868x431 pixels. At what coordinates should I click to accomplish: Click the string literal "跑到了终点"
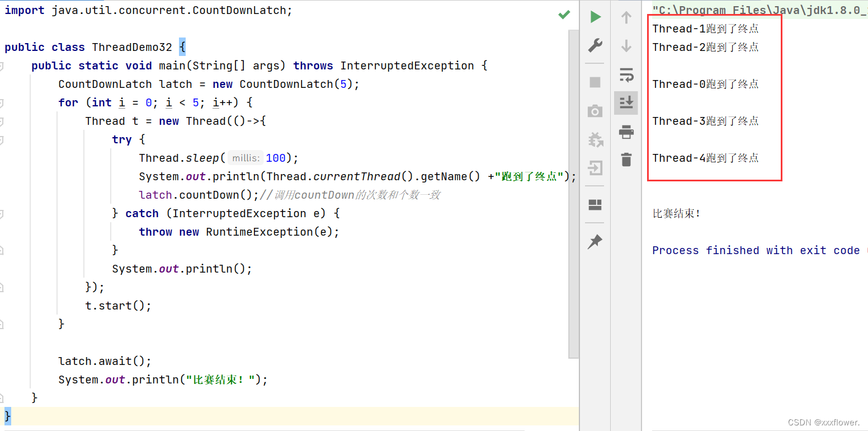pyautogui.click(x=529, y=177)
